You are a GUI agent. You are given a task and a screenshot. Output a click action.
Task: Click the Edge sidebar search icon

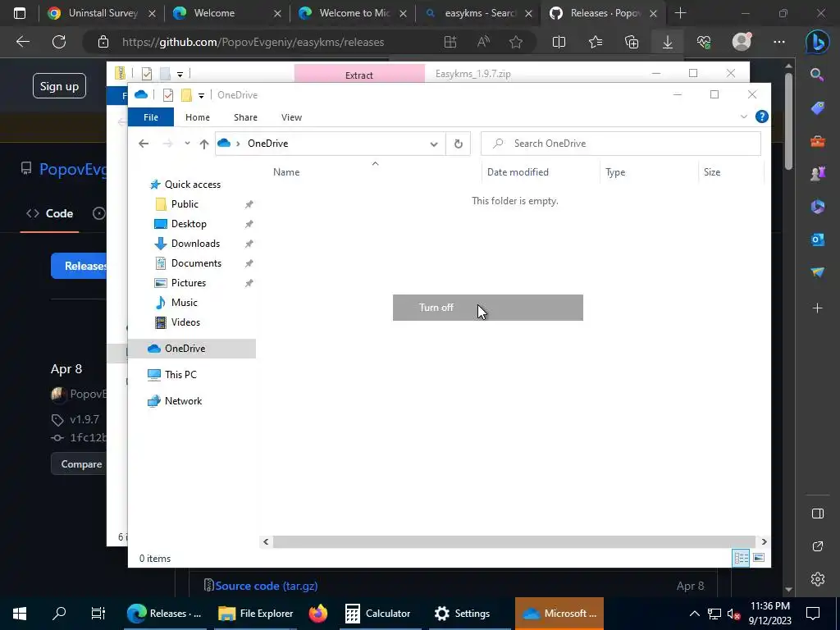pos(817,75)
